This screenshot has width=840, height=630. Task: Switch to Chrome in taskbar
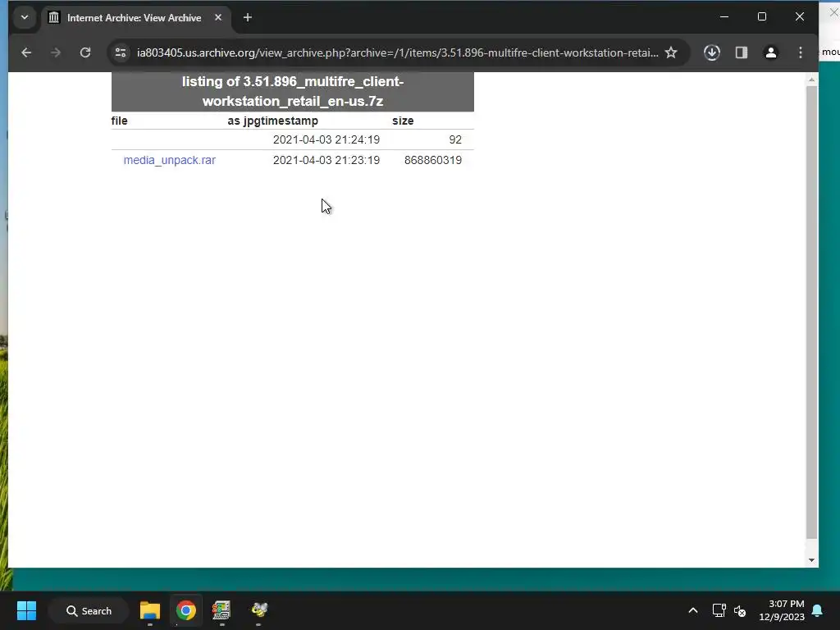tap(186, 610)
